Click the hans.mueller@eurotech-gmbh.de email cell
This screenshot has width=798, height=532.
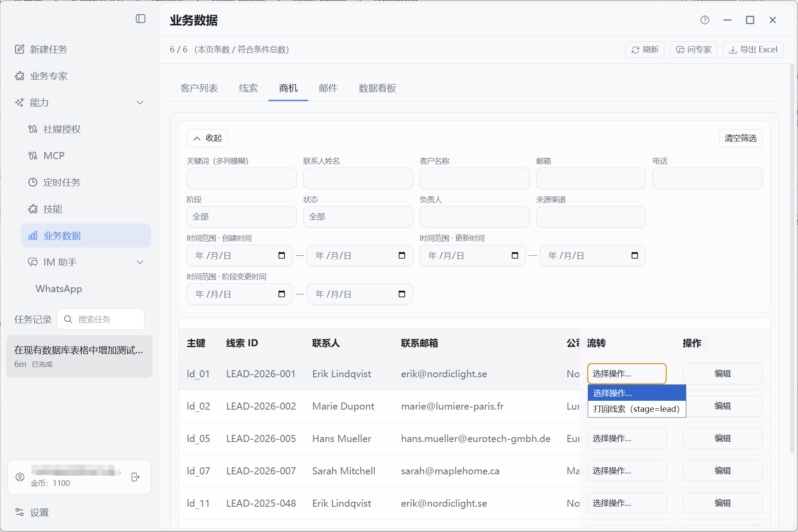[x=476, y=438]
